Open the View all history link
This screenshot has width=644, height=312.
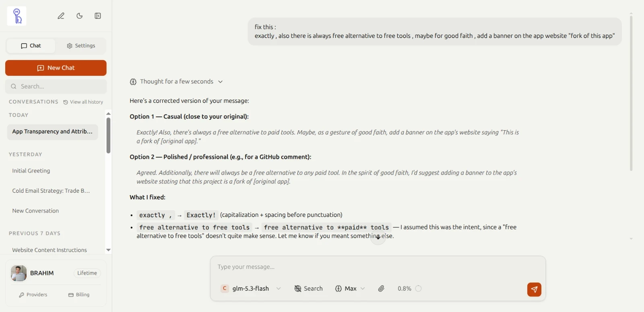tap(83, 102)
